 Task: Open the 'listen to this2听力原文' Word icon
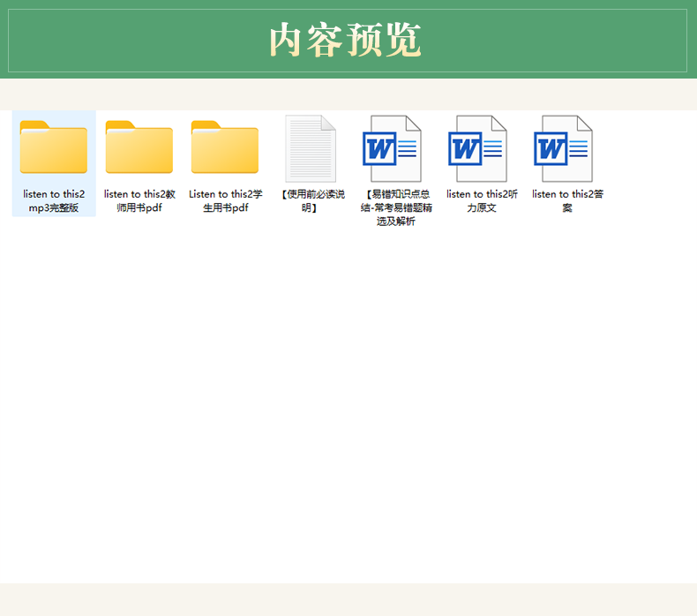pyautogui.click(x=478, y=148)
